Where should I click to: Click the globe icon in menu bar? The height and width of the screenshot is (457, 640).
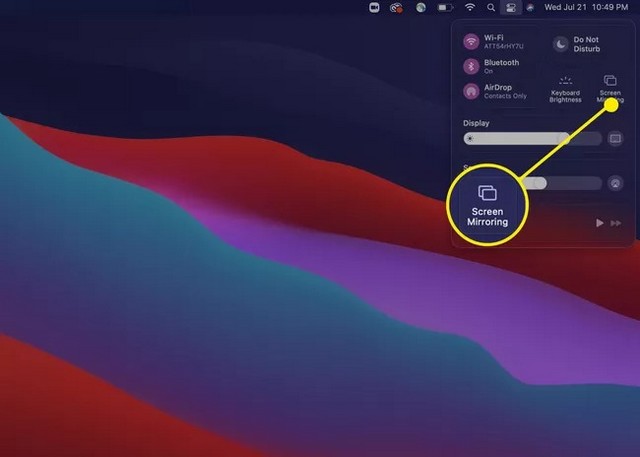(x=421, y=7)
